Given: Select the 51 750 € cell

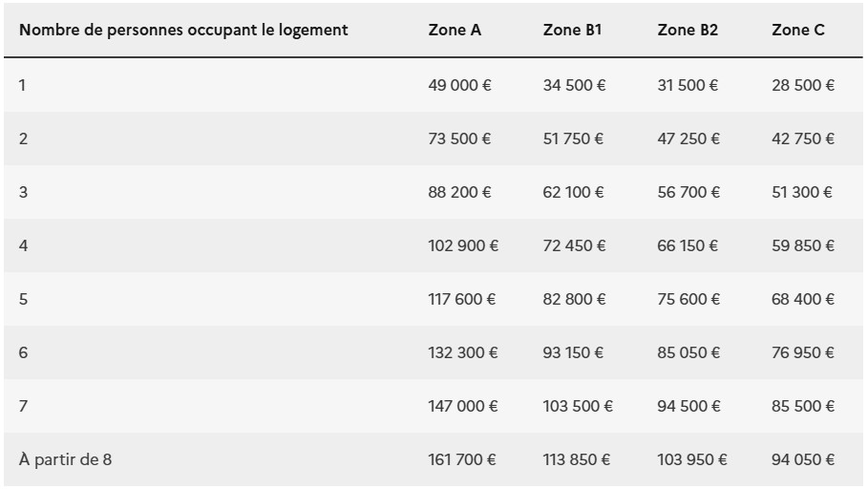Looking at the screenshot, I should pos(573,138).
